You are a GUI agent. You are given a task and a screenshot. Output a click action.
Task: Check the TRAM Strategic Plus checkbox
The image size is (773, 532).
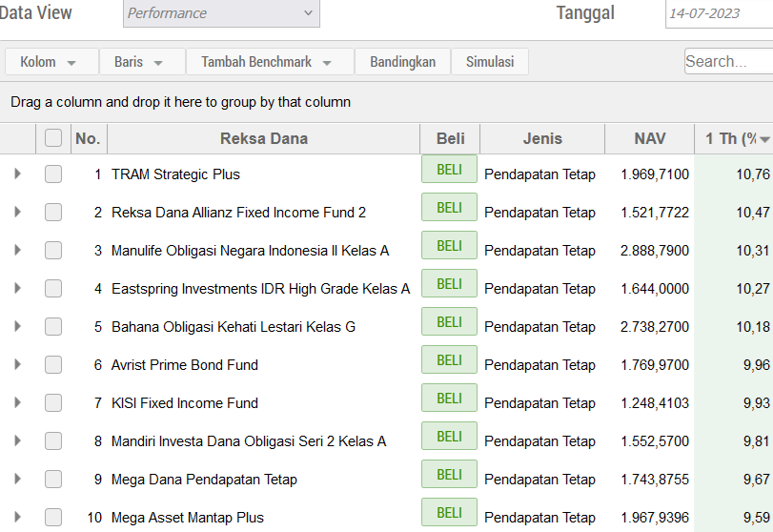53,174
